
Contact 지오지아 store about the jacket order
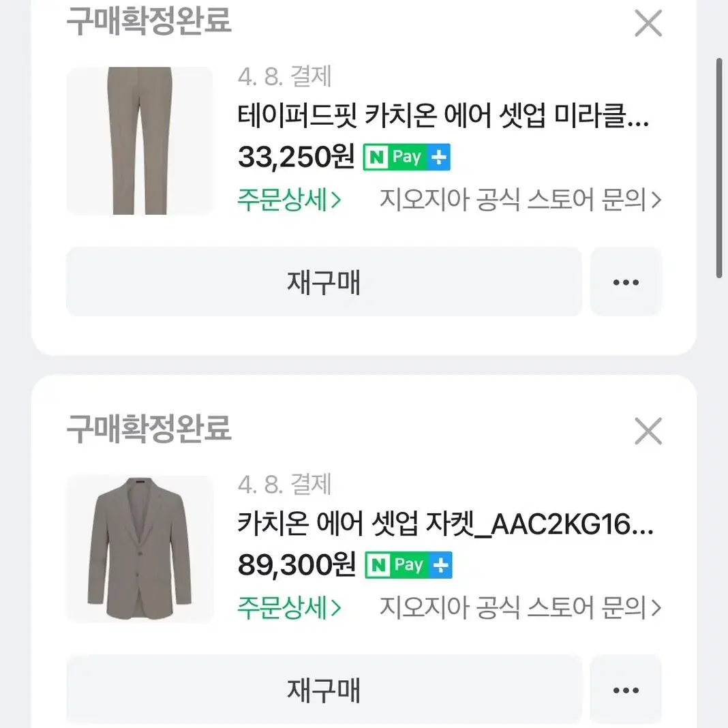click(x=521, y=607)
